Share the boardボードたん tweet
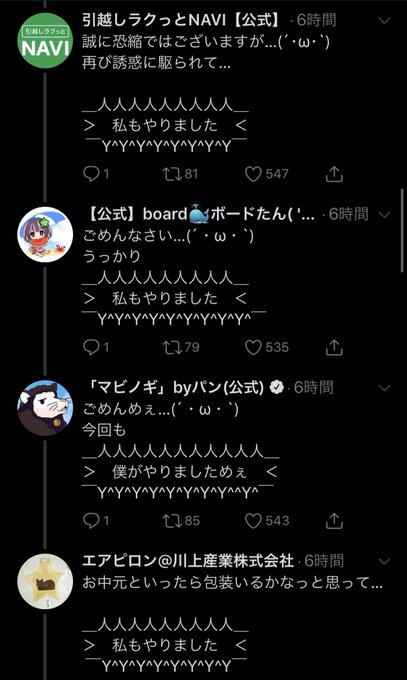 point(334,347)
